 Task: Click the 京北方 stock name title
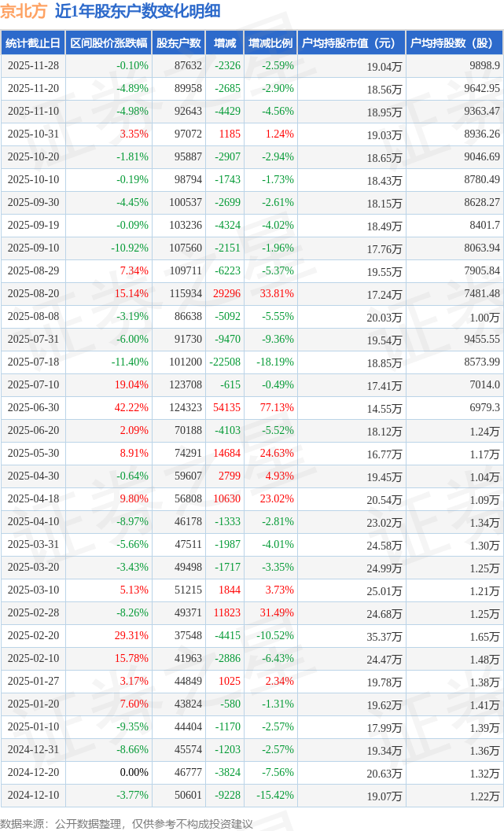pyautogui.click(x=24, y=11)
